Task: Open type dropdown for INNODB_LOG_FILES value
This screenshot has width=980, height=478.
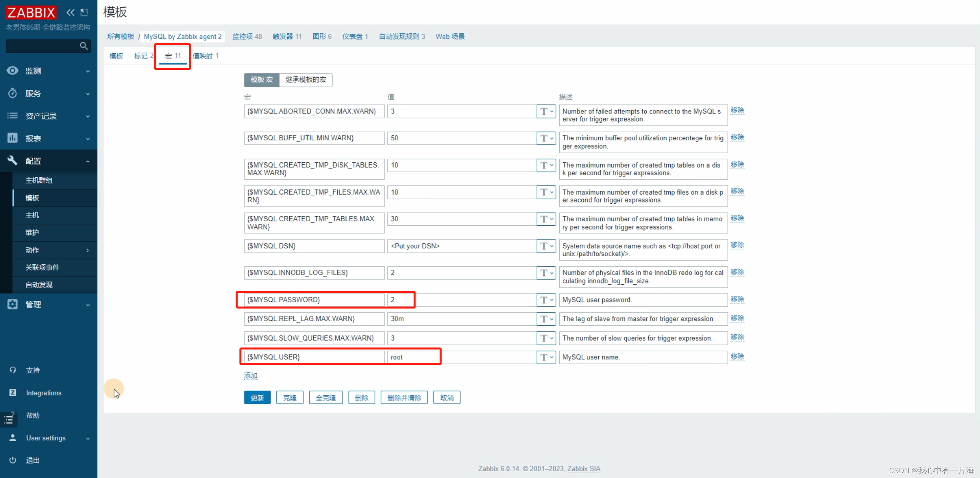Action: coord(546,273)
